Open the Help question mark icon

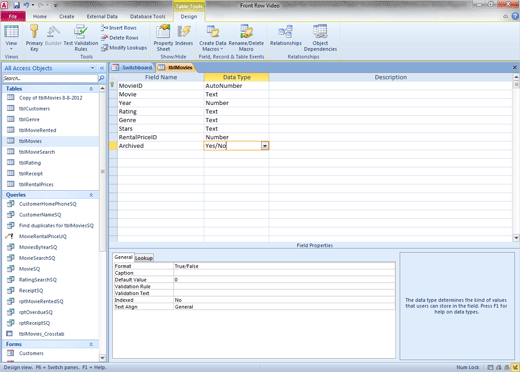515,16
